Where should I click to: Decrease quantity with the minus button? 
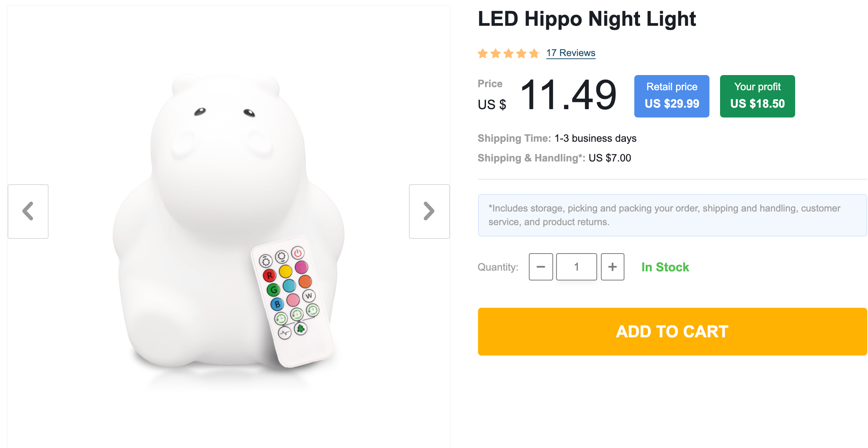coord(541,267)
